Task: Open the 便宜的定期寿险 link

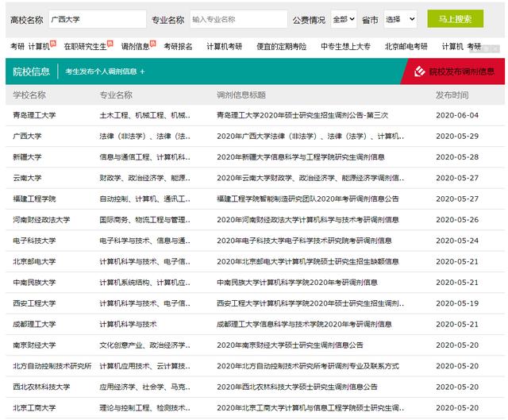Action: [281, 47]
